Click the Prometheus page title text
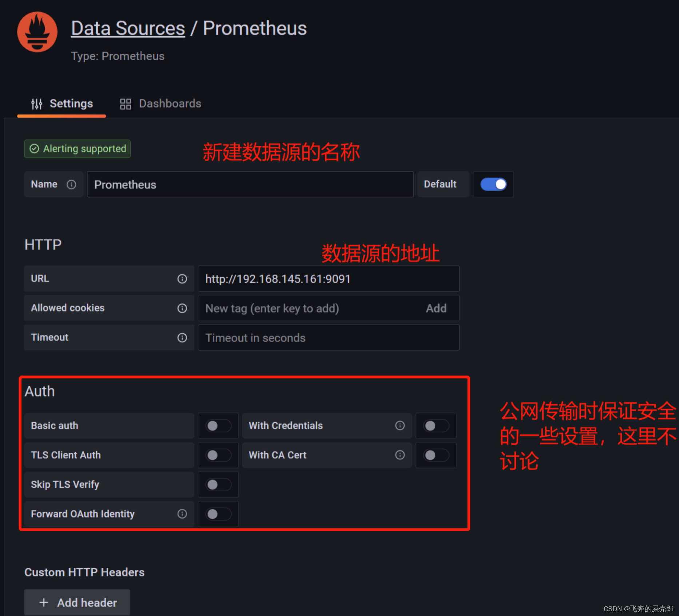 pos(255,28)
